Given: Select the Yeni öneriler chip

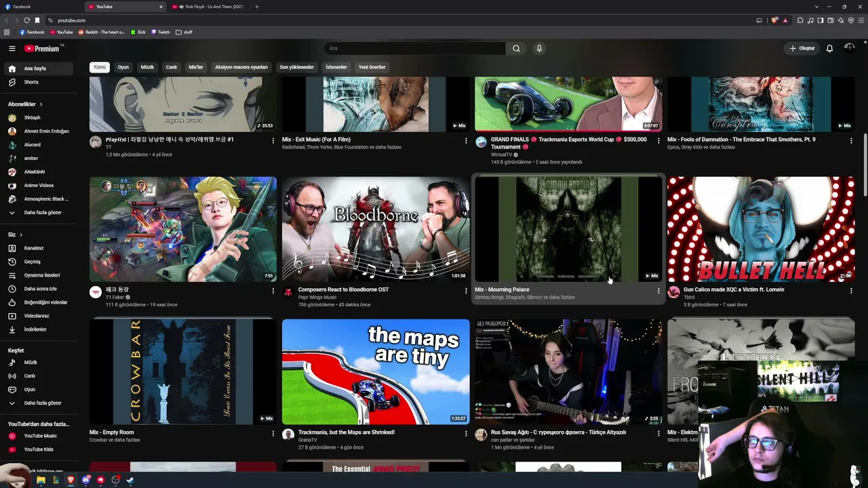Looking at the screenshot, I should pos(372,67).
